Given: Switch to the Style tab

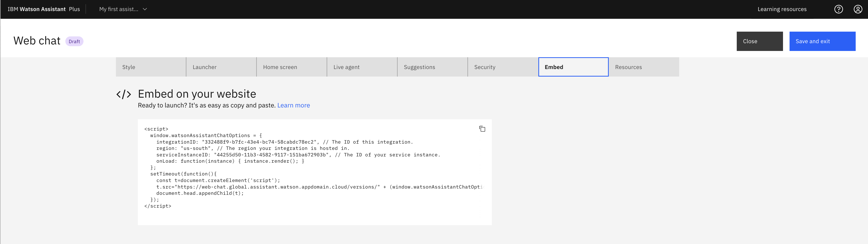Looking at the screenshot, I should [x=151, y=67].
